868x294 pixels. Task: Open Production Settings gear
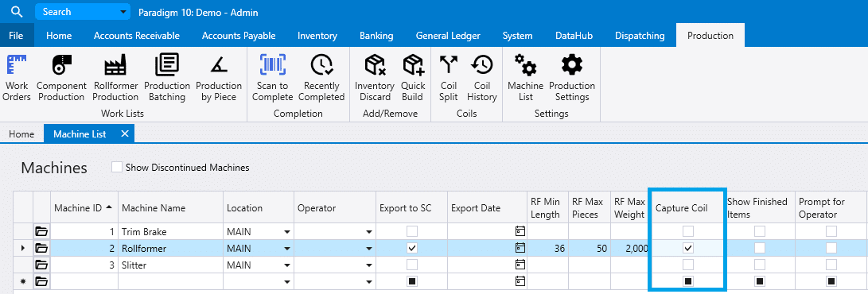572,78
